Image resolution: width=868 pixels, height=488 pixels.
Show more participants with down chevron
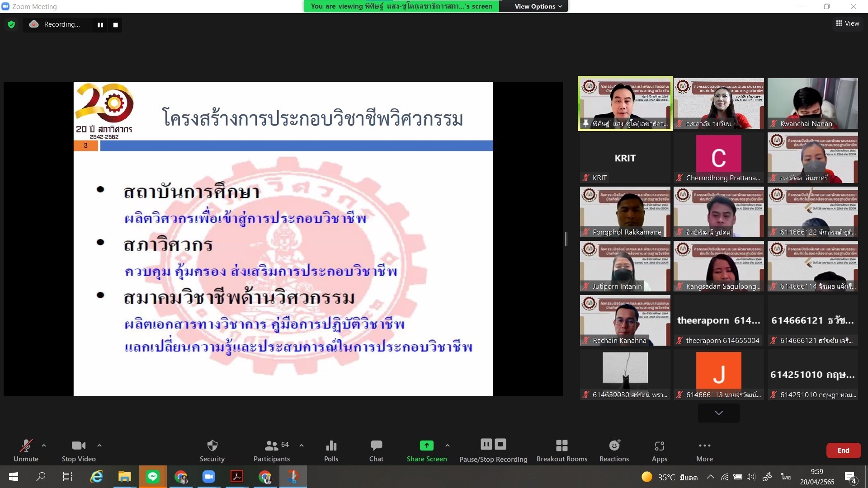(x=718, y=413)
